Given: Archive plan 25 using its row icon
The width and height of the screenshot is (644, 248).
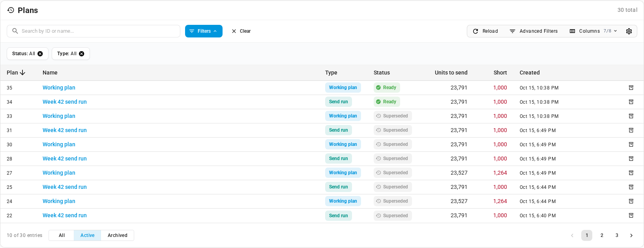Looking at the screenshot, I should [x=631, y=187].
